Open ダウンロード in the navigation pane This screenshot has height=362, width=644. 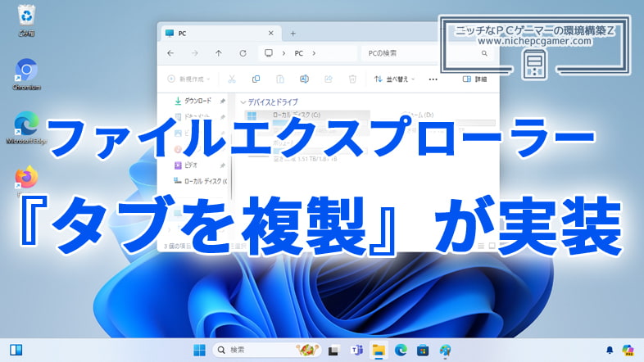[197, 101]
